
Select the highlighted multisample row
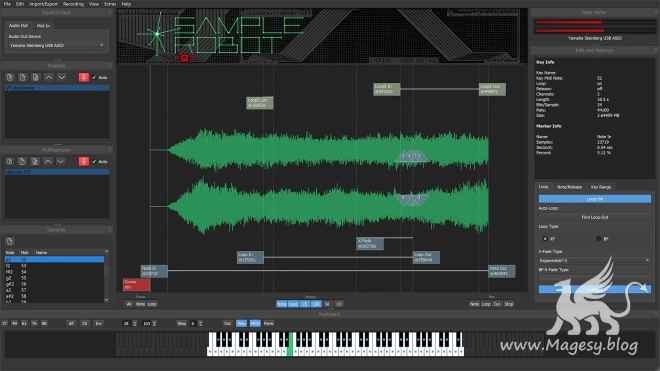(57, 172)
